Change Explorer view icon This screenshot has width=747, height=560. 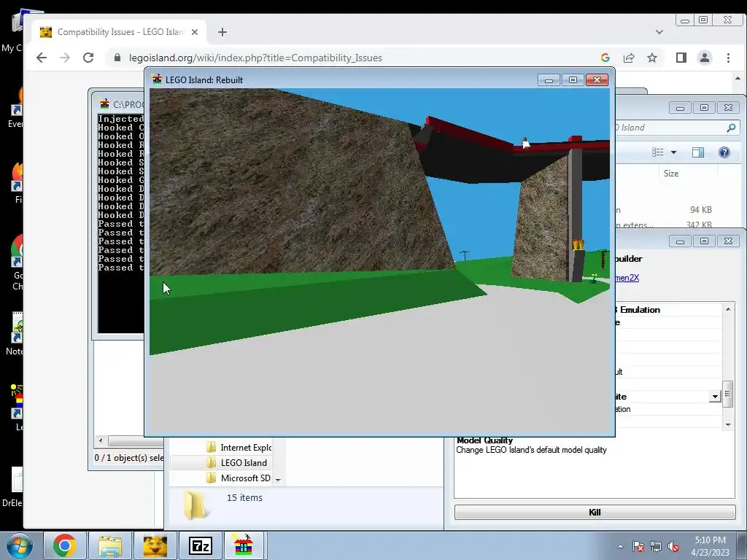658,152
